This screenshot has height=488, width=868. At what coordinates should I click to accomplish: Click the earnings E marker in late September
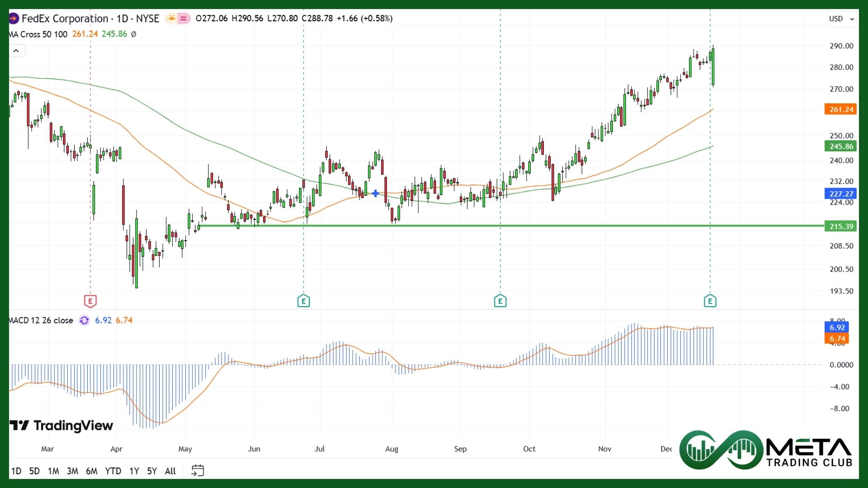click(500, 301)
